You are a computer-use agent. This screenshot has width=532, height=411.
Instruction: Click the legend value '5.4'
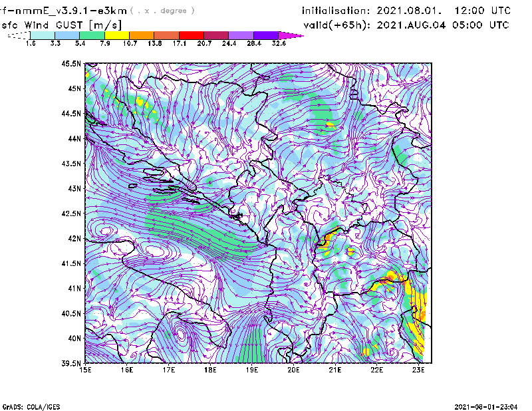80,43
